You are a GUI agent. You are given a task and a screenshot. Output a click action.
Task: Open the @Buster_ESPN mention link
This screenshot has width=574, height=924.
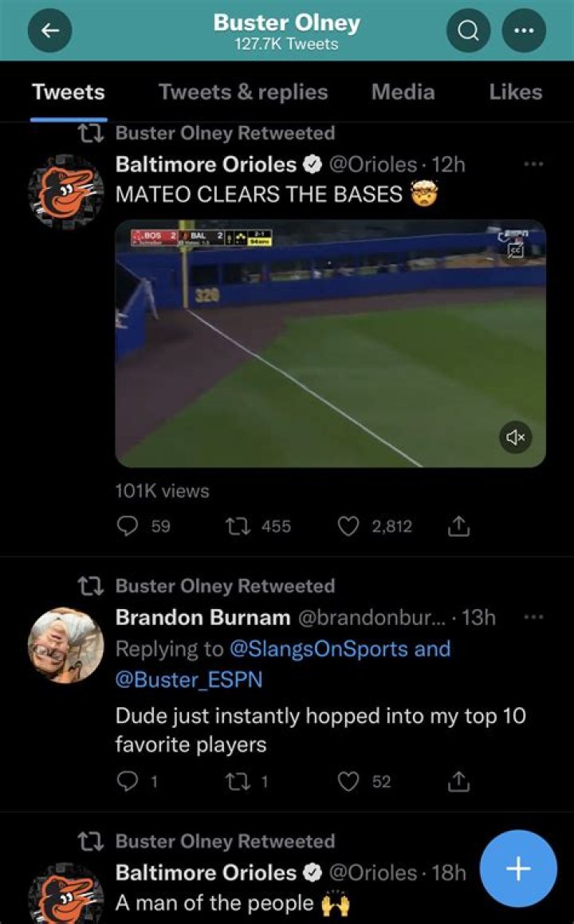point(189,680)
